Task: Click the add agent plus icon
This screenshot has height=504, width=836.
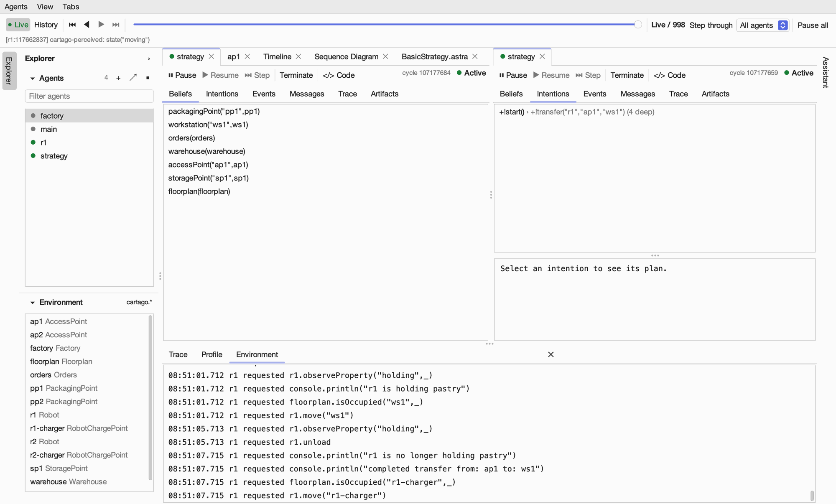Action: (x=118, y=78)
